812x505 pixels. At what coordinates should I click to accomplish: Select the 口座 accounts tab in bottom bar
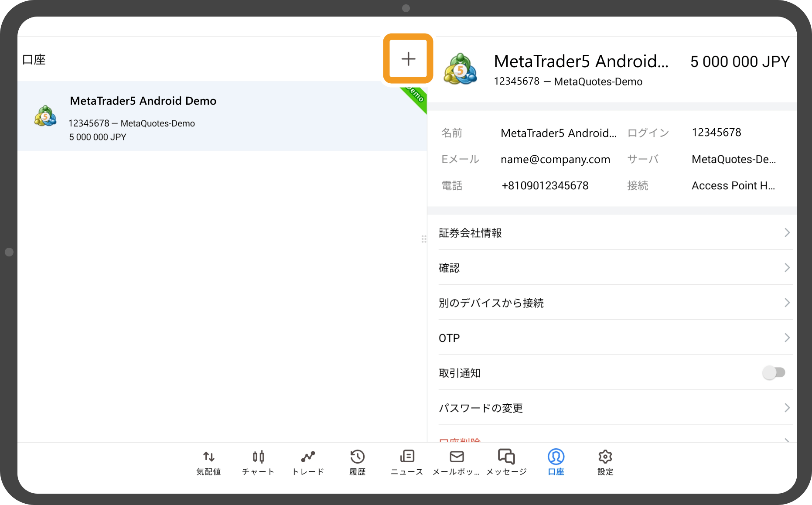coord(556,463)
